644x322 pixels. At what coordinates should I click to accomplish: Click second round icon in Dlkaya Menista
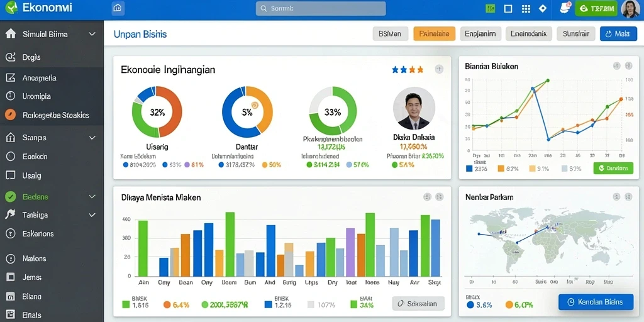coord(439,197)
